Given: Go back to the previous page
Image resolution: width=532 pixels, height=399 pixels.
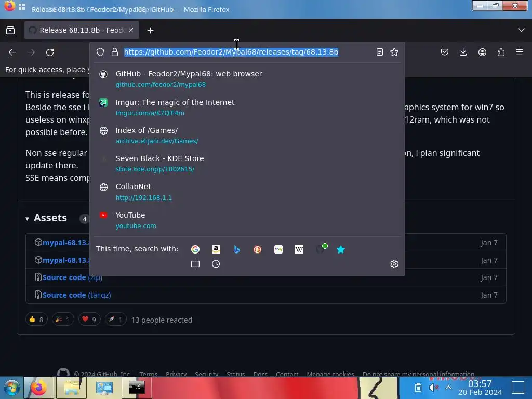Looking at the screenshot, I should 12,52.
